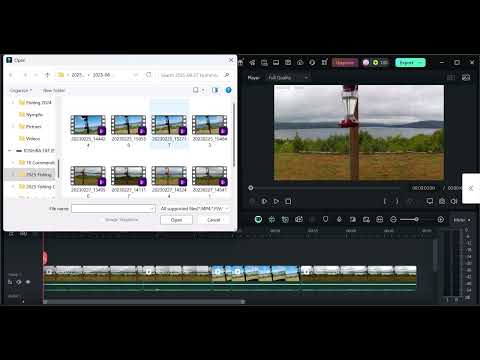Click the Stop square under the preview

click(288, 201)
